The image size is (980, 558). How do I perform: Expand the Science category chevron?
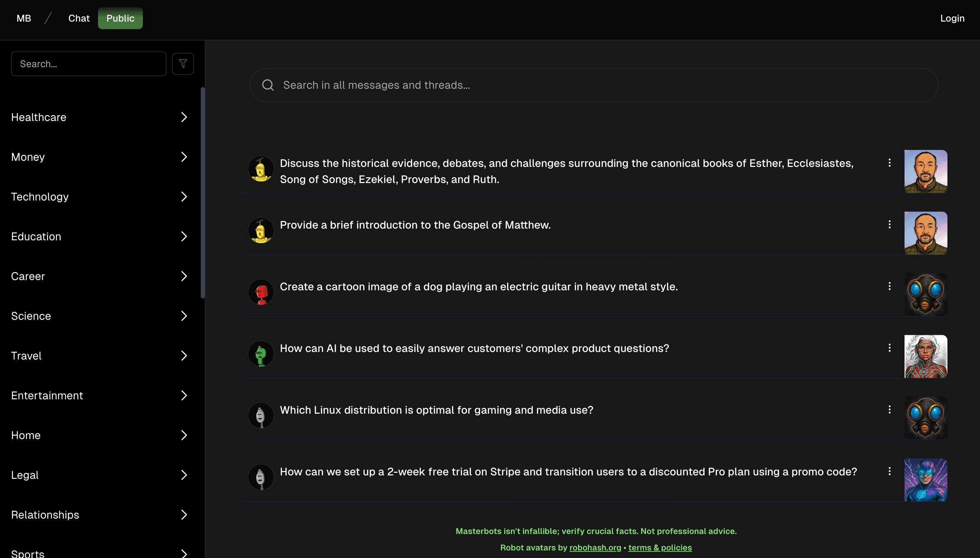184,316
